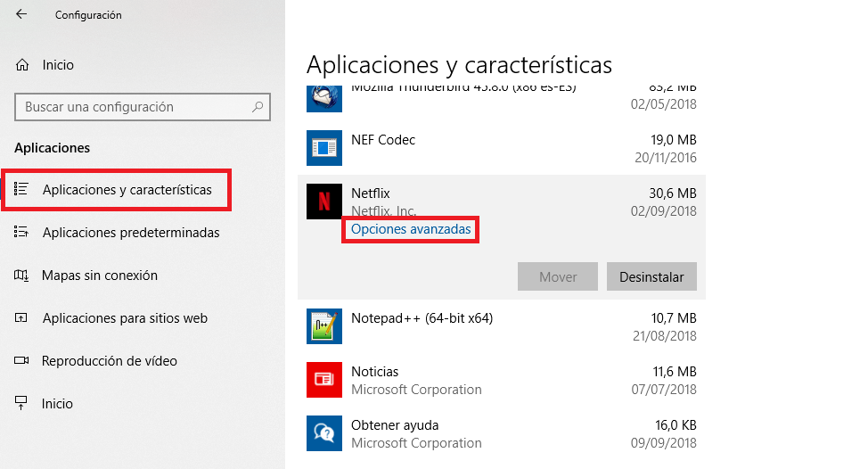The image size is (868, 469).
Task: Click the Notepad++ 10,7 MB size
Action: coord(674,318)
